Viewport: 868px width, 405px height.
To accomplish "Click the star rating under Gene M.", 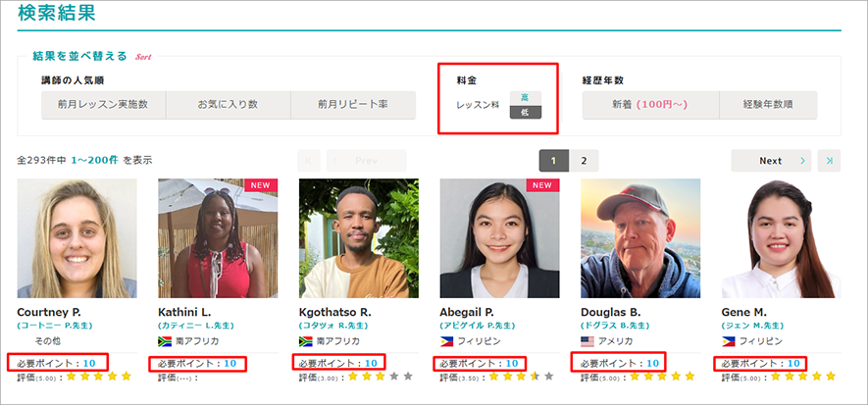I will 803,377.
